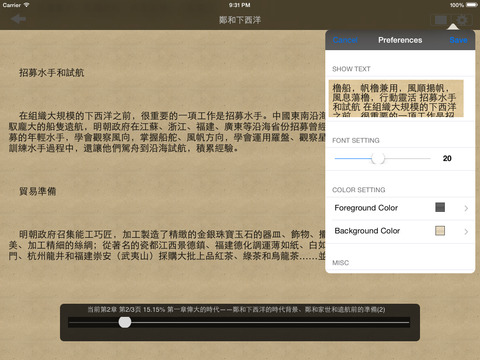This screenshot has height=360, width=480.
Task: Expand Foreground Color chevron
Action: [x=466, y=208]
